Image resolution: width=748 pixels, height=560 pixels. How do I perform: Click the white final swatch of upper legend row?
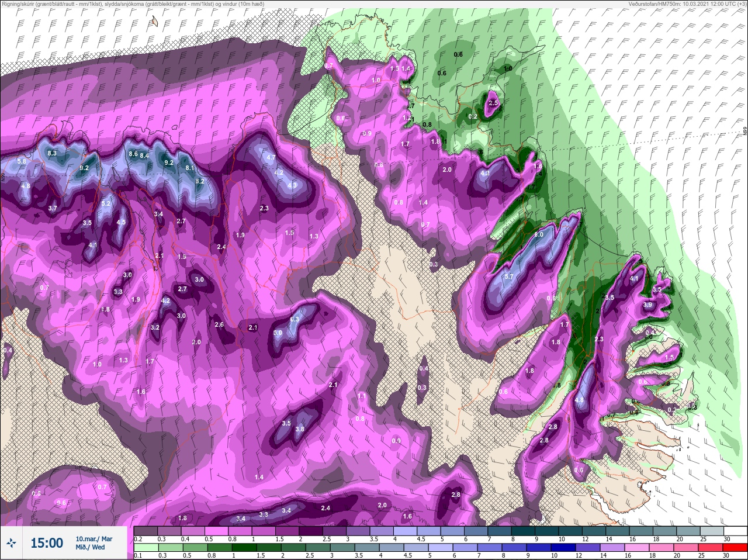(x=735, y=531)
